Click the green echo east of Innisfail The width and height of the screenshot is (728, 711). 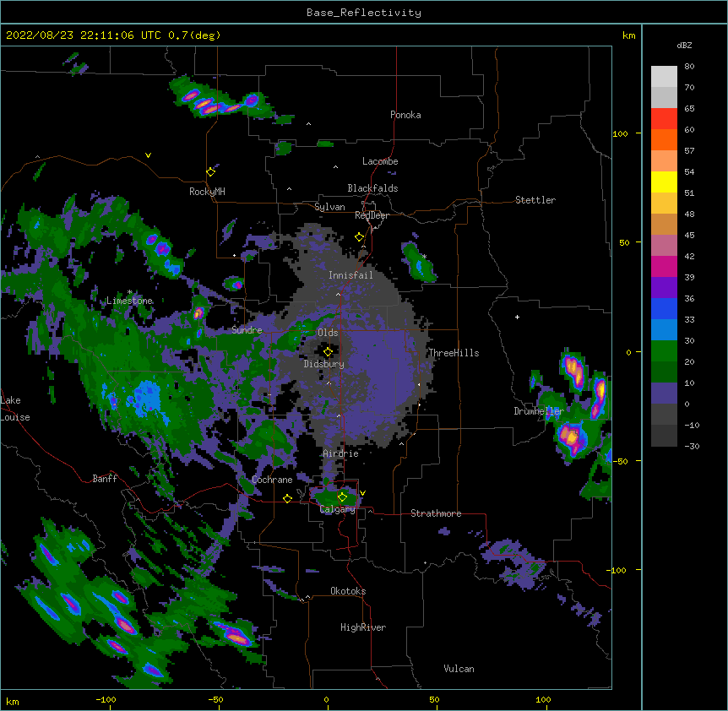pos(419,263)
